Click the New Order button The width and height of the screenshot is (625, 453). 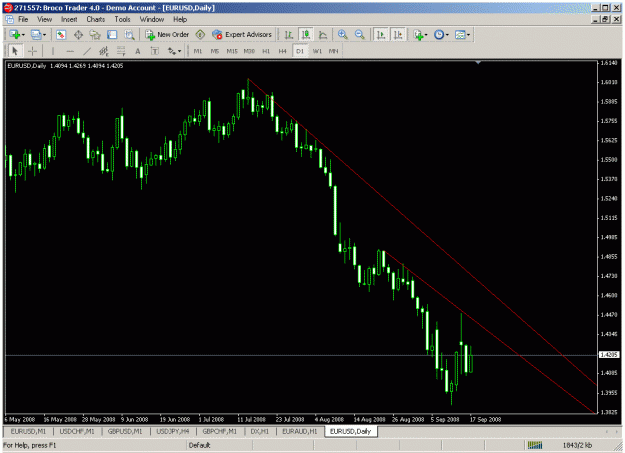click(167, 35)
